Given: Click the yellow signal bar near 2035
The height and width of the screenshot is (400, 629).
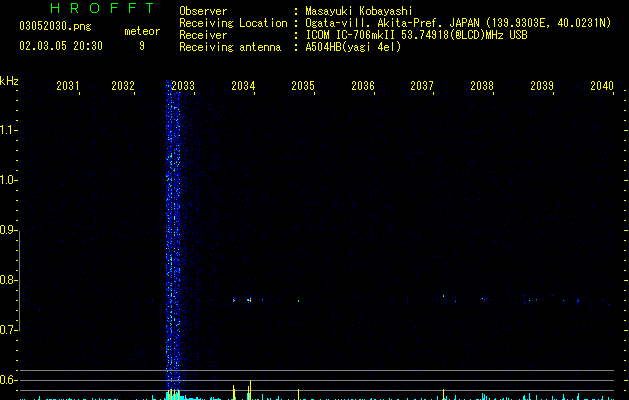Looking at the screenshot, I should (x=298, y=394).
